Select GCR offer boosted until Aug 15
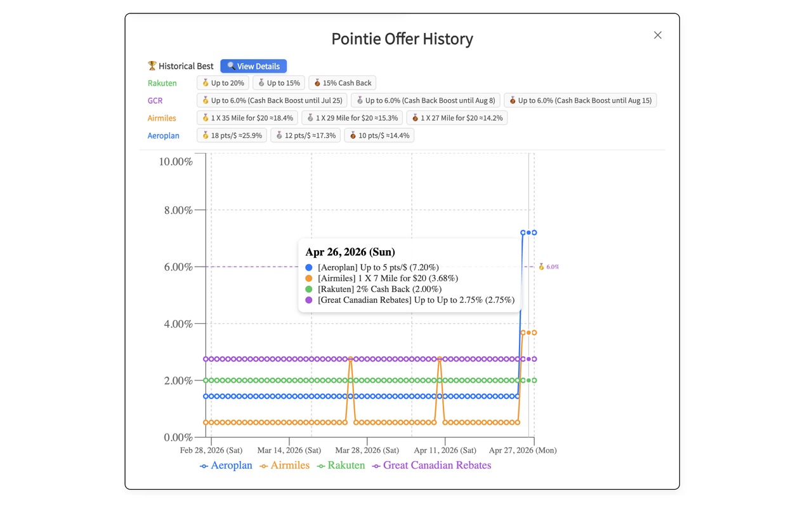 580,100
